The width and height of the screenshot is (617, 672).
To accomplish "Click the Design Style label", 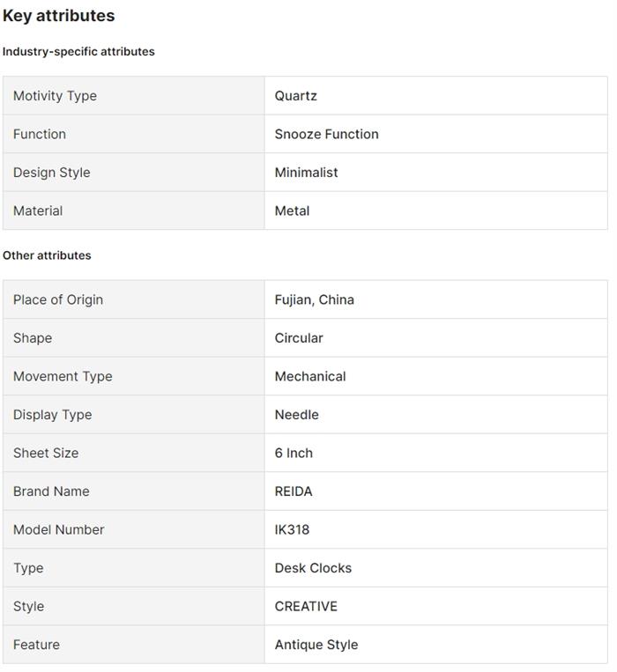I will 51,173.
